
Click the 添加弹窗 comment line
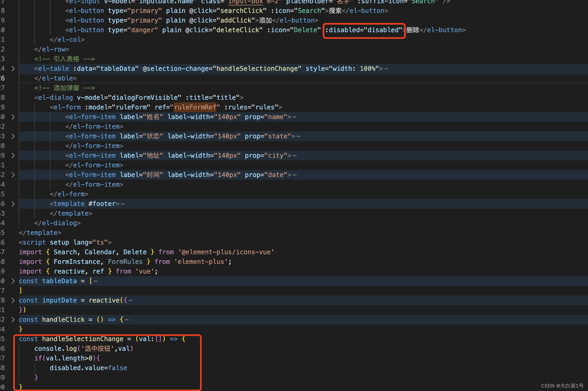(64, 88)
